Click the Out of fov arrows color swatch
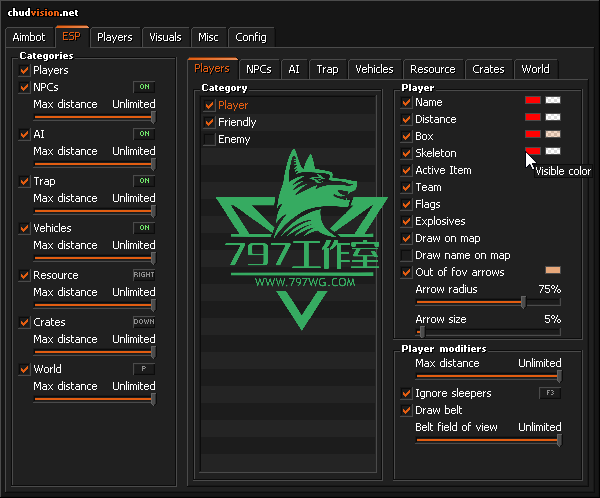Viewport: 600px width, 498px height. pyautogui.click(x=552, y=271)
